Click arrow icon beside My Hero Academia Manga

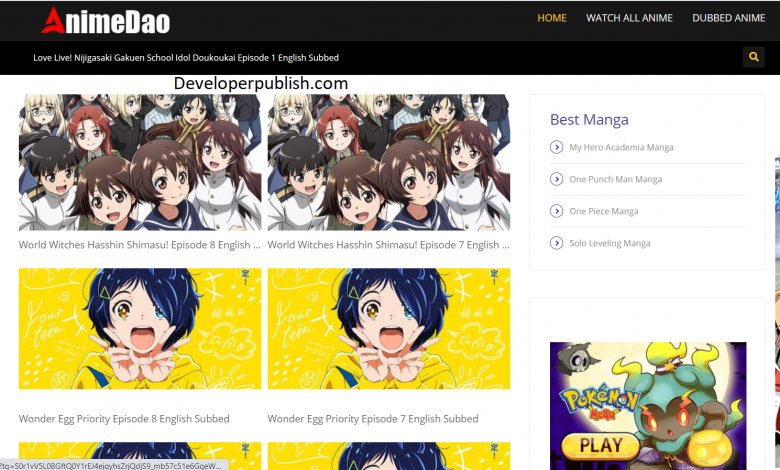(x=556, y=147)
